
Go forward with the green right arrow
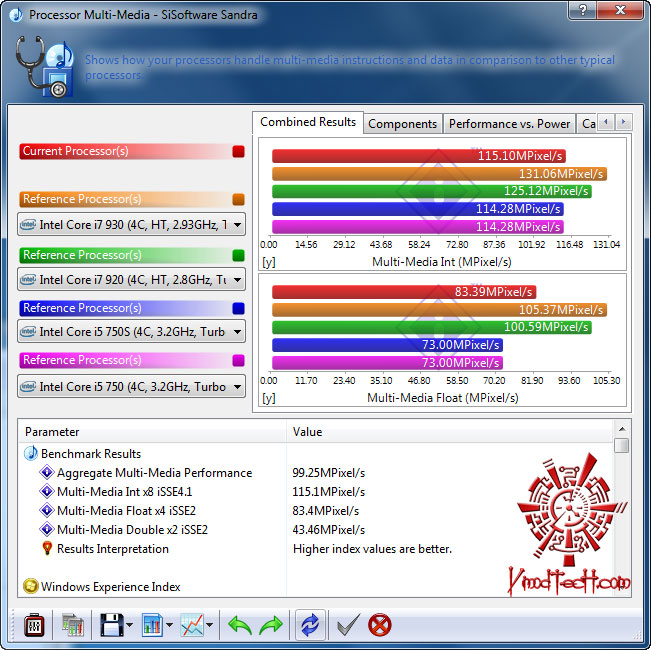[271, 625]
